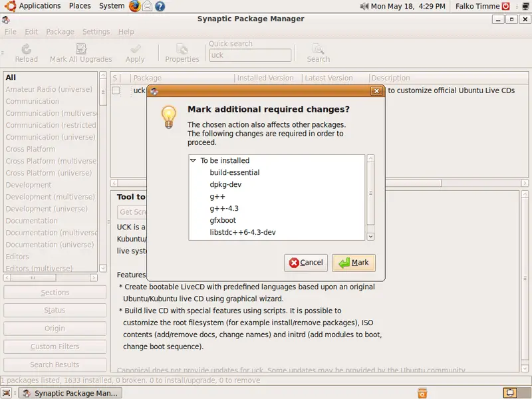Viewport: 532px width, 399px height.
Task: Click the Search magnifier toolbar icon
Action: [x=319, y=49]
